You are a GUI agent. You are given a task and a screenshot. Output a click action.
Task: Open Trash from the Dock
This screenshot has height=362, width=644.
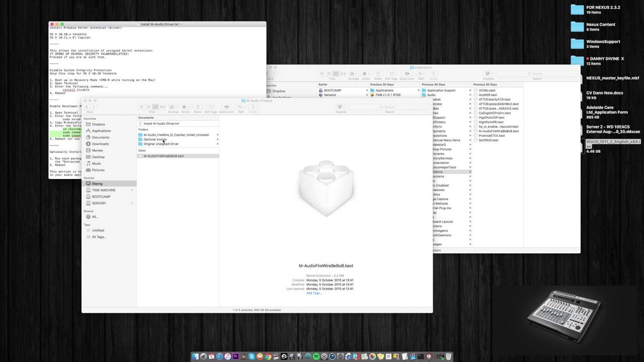(x=448, y=356)
